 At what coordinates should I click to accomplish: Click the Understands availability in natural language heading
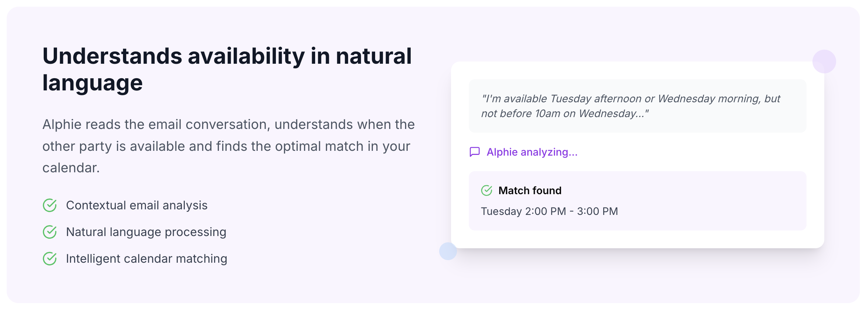point(227,69)
